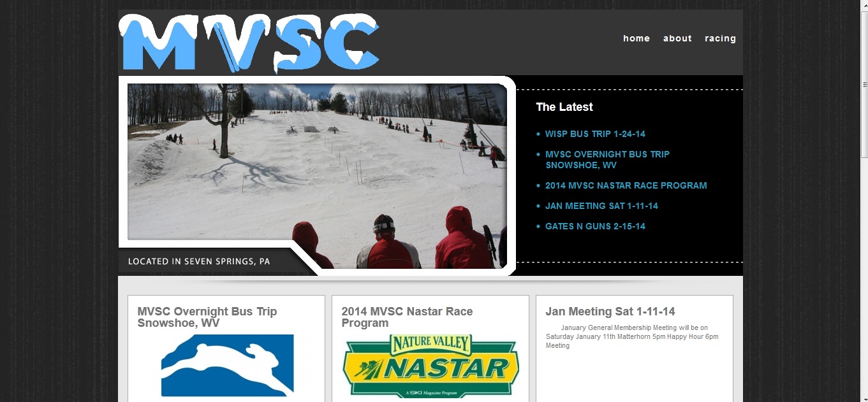Open JAN MEETING SAT 1-11-14 link
The image size is (868, 402).
point(601,206)
